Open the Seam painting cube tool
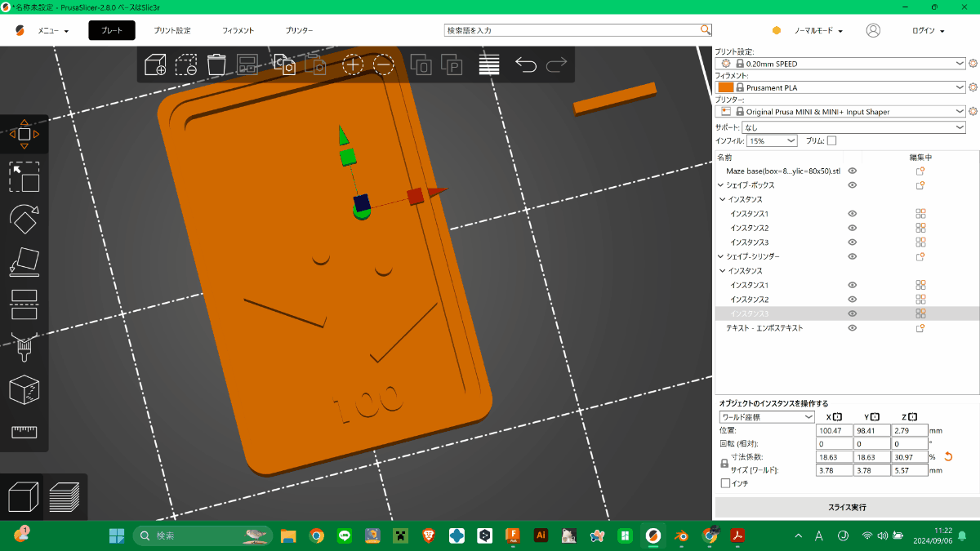Image resolution: width=980 pixels, height=551 pixels. tap(24, 389)
